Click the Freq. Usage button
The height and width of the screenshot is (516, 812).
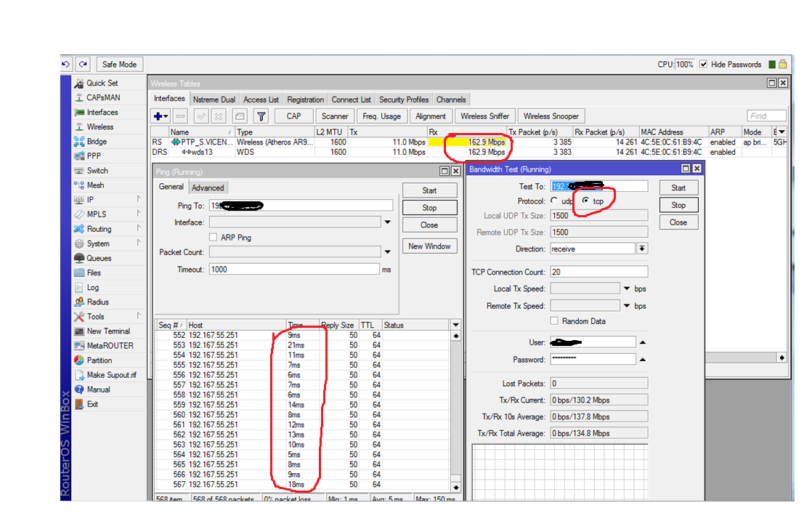[x=381, y=116]
